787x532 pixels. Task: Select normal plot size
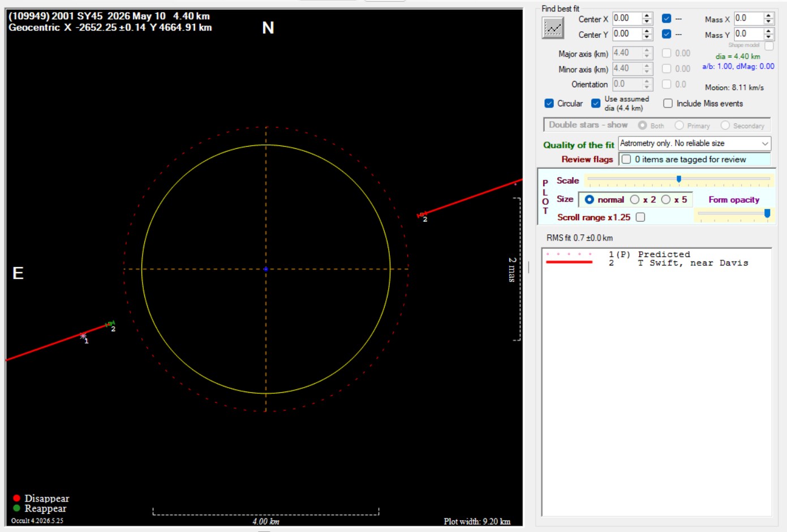tap(590, 199)
